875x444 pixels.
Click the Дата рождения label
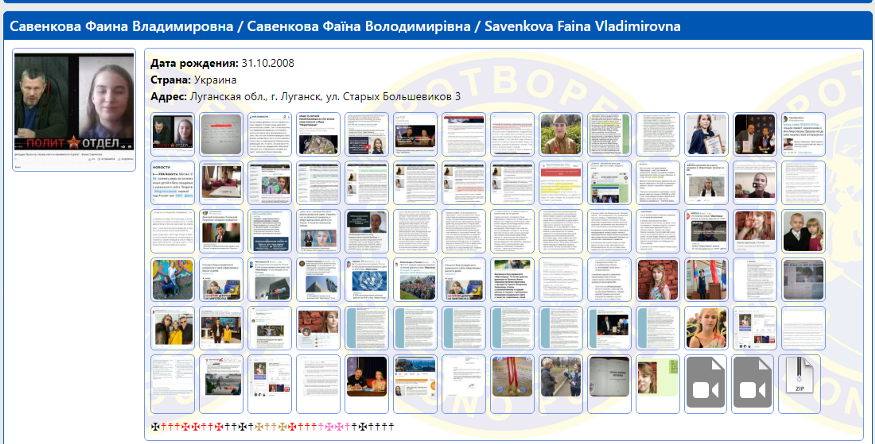(194, 63)
